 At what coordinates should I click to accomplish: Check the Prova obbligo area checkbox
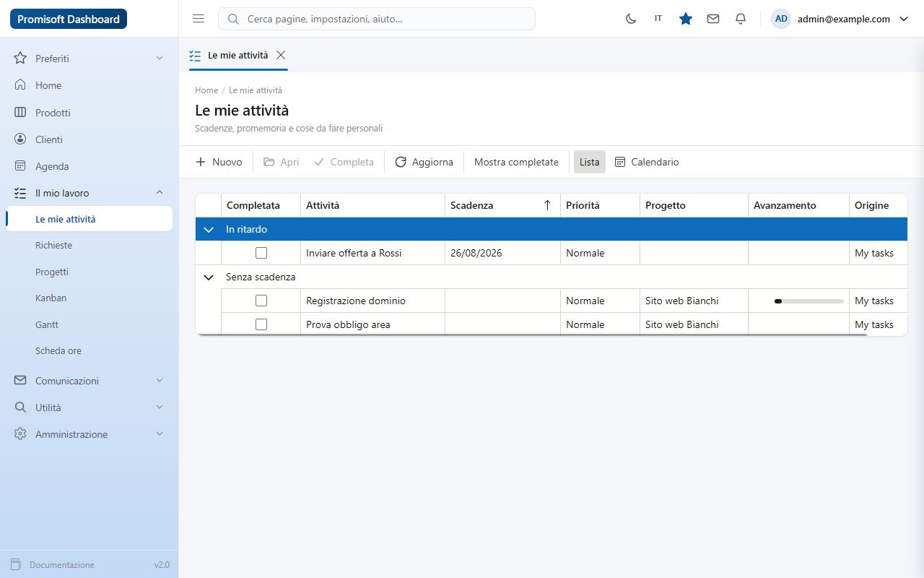pyautogui.click(x=261, y=324)
